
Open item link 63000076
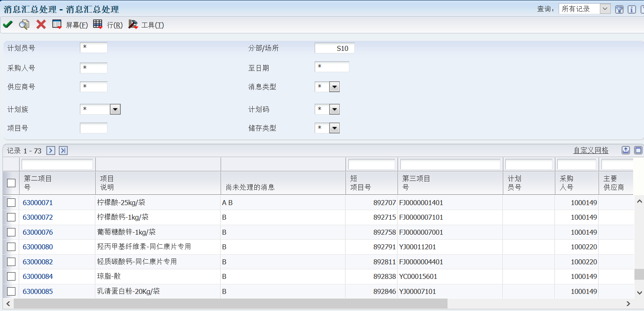pyautogui.click(x=38, y=232)
